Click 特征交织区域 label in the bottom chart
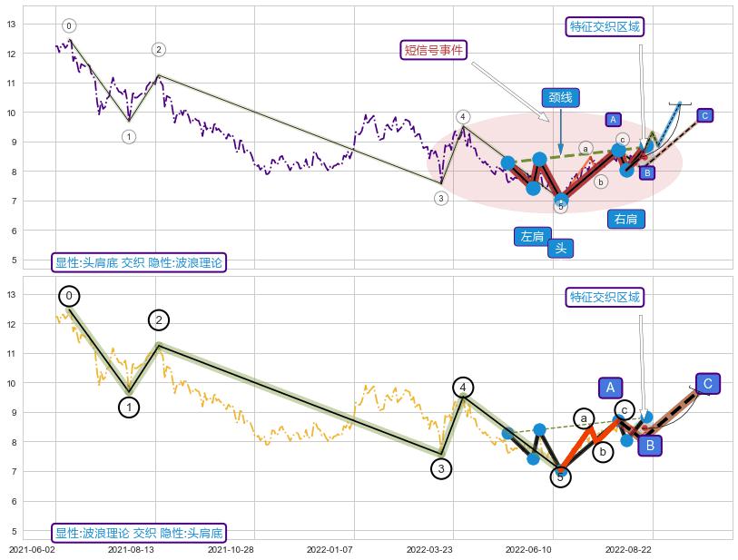 605,297
